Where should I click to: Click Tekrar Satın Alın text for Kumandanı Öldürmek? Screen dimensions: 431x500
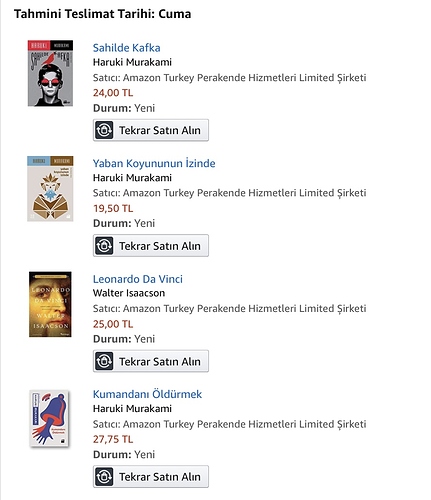[x=160, y=477]
